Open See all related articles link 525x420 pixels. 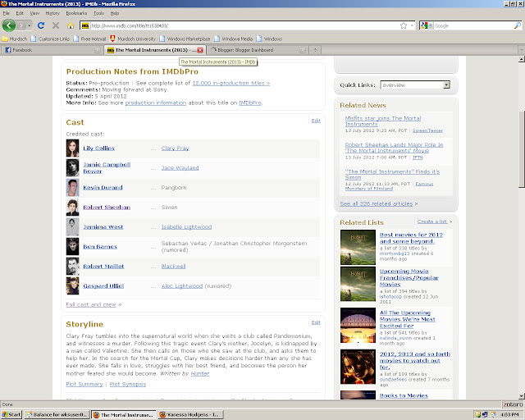[x=377, y=203]
